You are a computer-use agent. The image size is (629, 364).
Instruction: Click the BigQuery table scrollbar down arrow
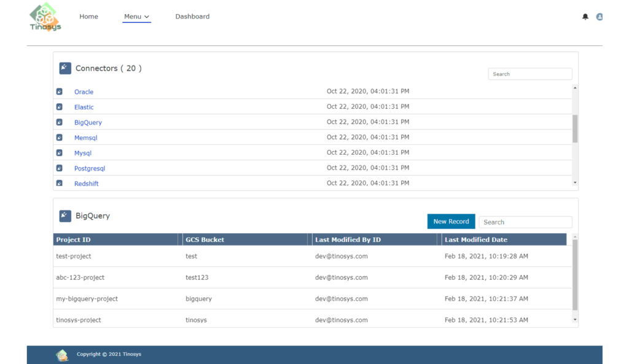[575, 320]
